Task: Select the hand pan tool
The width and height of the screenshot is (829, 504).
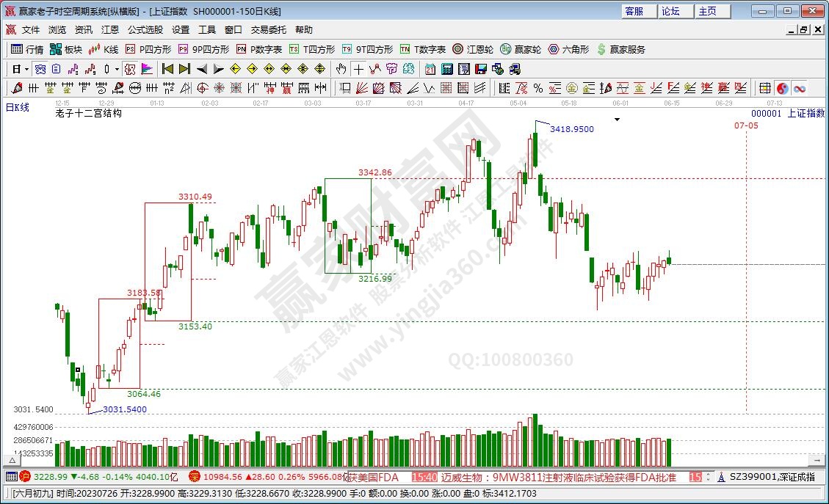Action: pos(341,69)
